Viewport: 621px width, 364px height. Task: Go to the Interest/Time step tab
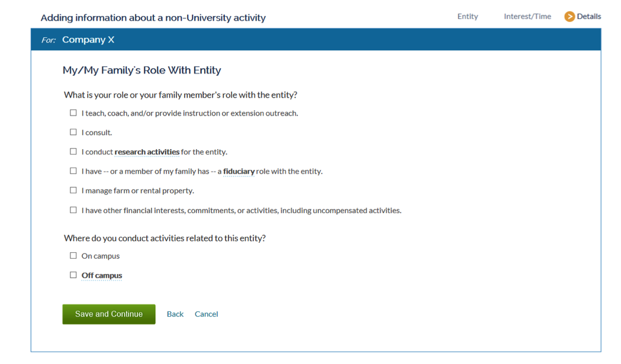coord(527,16)
